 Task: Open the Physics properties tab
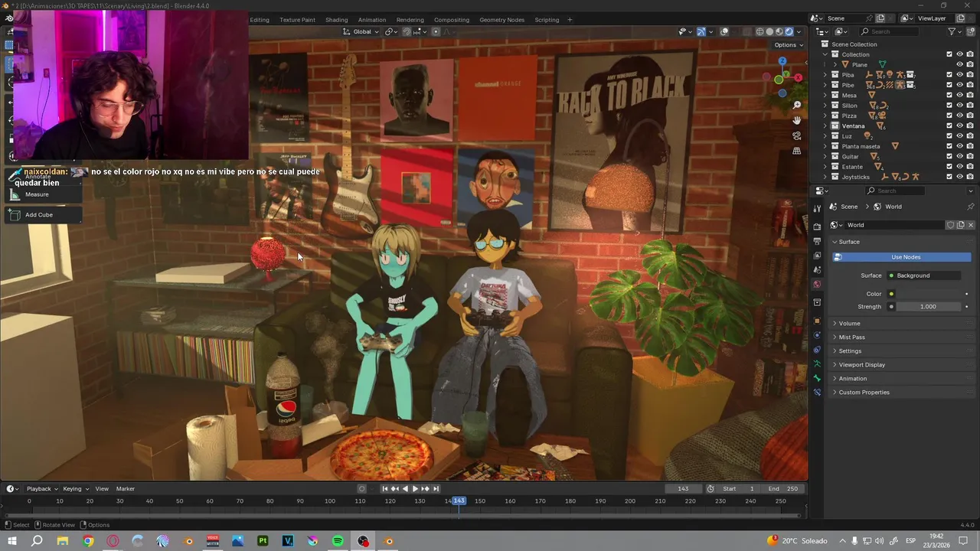coord(817,335)
